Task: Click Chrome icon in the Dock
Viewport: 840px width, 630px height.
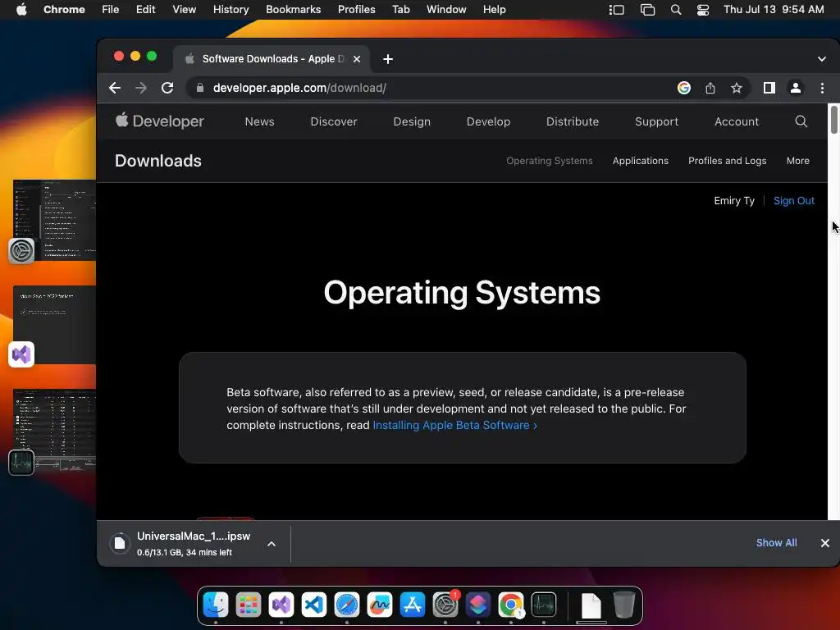Action: tap(510, 605)
